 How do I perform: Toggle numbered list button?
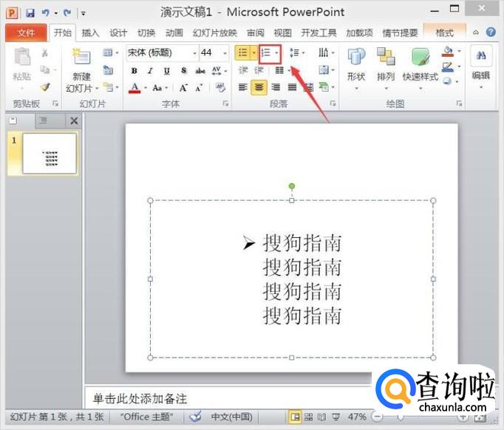(266, 52)
